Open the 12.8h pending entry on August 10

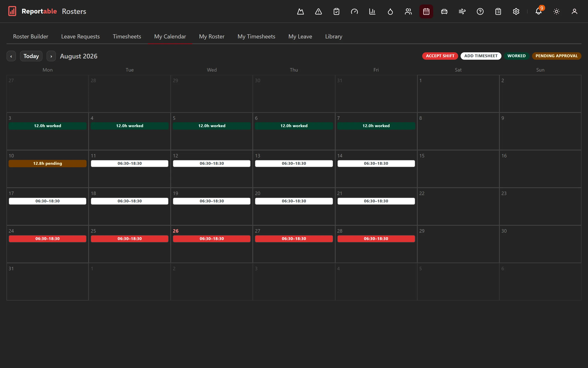point(48,164)
